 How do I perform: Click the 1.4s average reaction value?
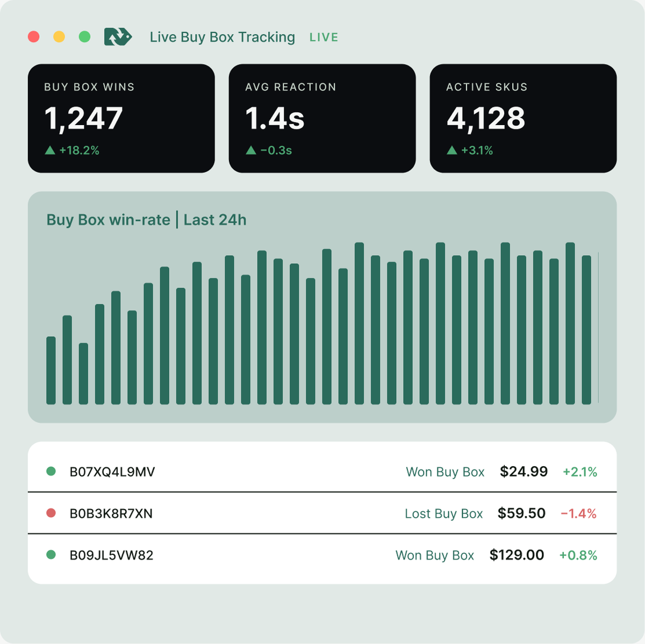tap(275, 119)
